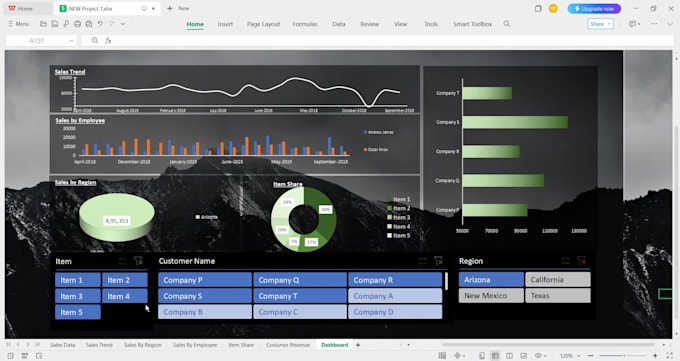Click the Upgrade now button
This screenshot has height=361, width=680.
point(594,9)
